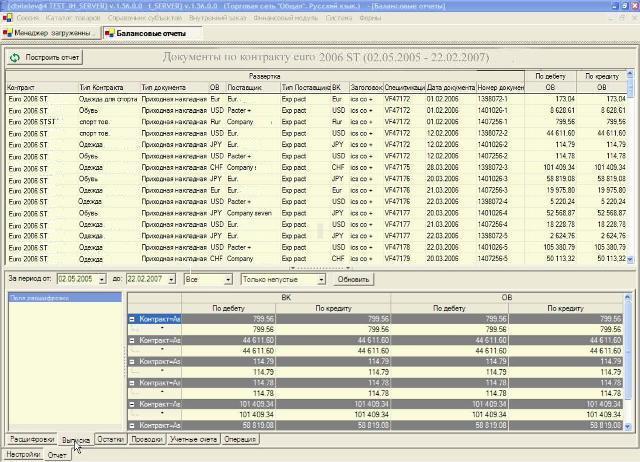640x462 pixels.
Task: Open the period start date dropdown 02.05.2005
Action: [102, 280]
